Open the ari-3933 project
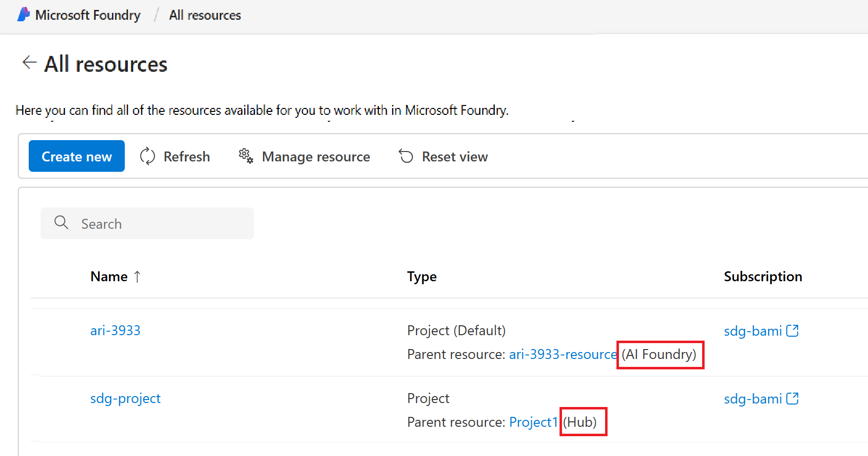This screenshot has width=868, height=456. click(x=115, y=330)
